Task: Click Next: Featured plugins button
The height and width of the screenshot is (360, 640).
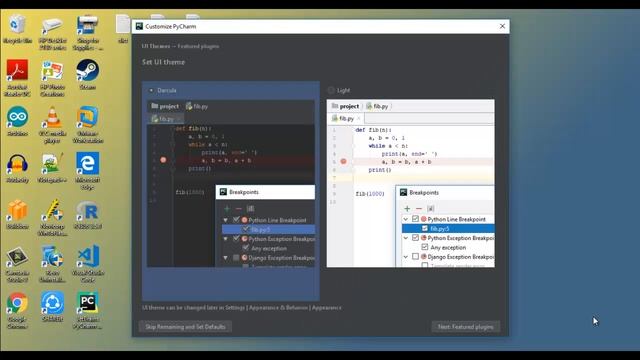Action: (x=466, y=327)
